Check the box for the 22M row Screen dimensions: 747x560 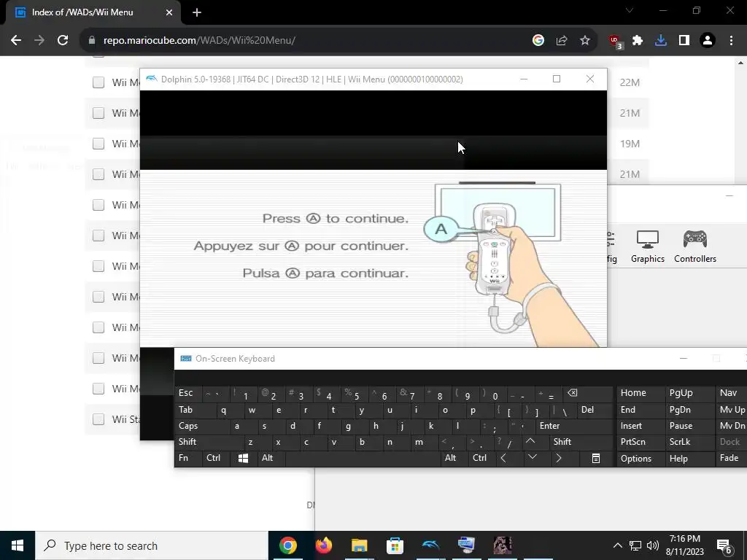pyautogui.click(x=98, y=82)
